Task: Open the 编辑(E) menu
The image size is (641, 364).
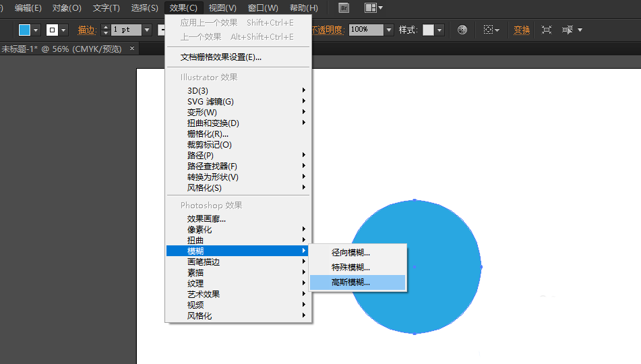Action: [28, 8]
